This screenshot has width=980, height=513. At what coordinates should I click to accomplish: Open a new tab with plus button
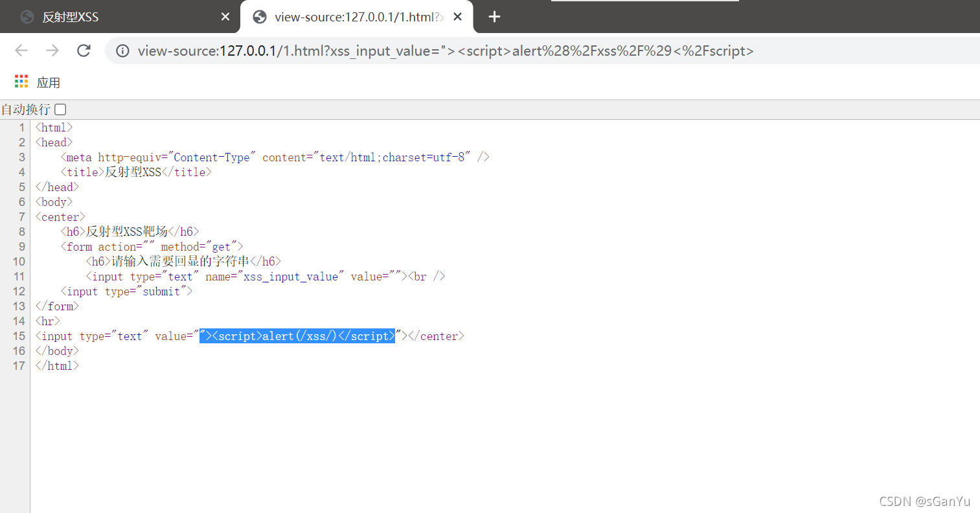pyautogui.click(x=494, y=17)
